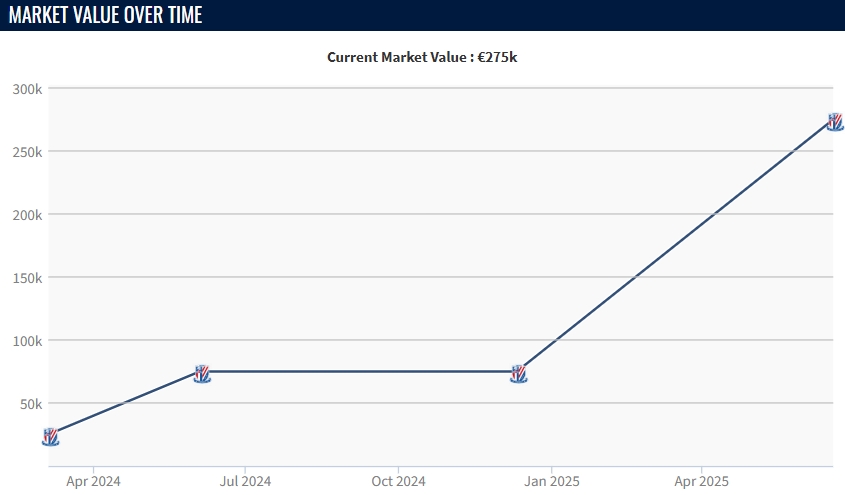Select the crest marker near June 2024

click(x=202, y=374)
